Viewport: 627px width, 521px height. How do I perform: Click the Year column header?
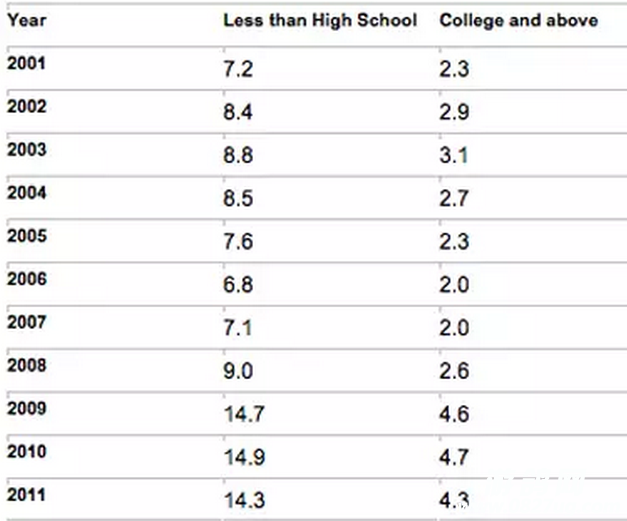[27, 20]
